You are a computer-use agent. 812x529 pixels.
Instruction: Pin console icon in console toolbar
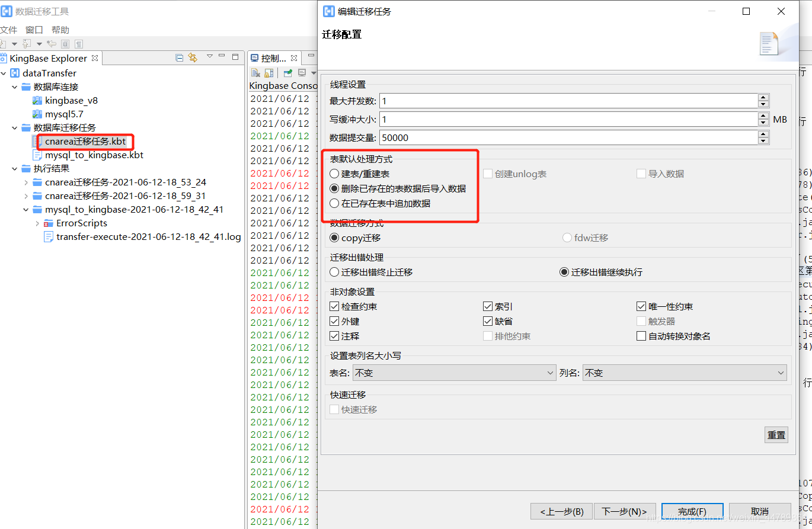coord(287,73)
